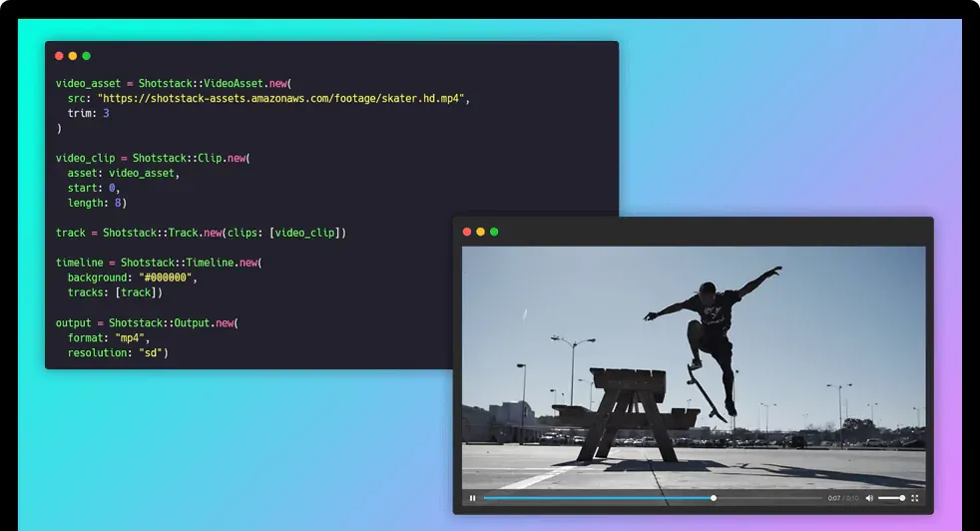Click the Shotstack::Track.new line of code

[x=200, y=233]
